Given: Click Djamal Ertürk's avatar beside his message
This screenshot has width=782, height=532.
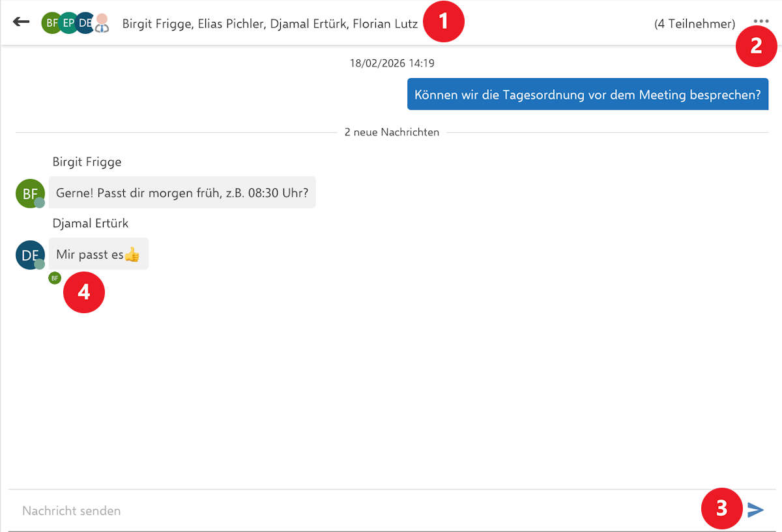Looking at the screenshot, I should coord(30,255).
